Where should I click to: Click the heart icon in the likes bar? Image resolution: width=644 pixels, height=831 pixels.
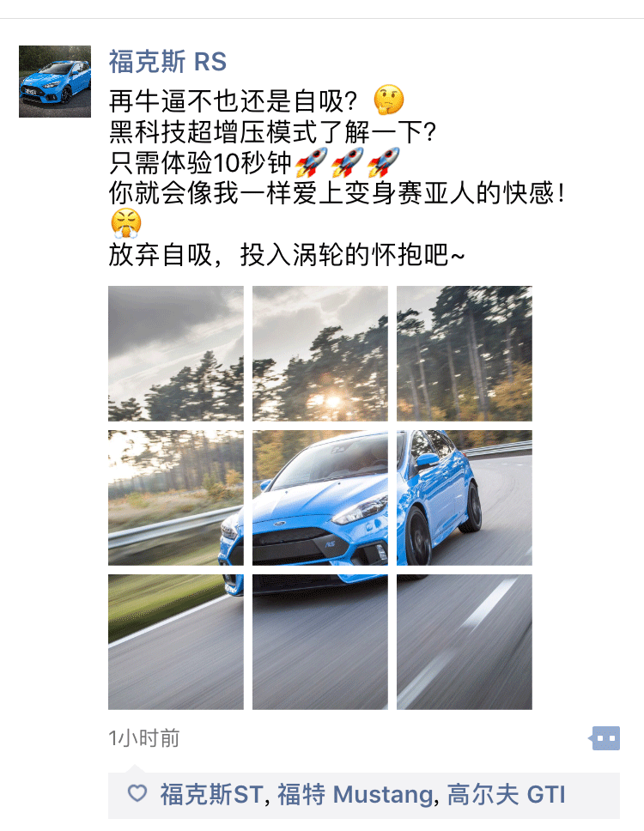pyautogui.click(x=137, y=793)
